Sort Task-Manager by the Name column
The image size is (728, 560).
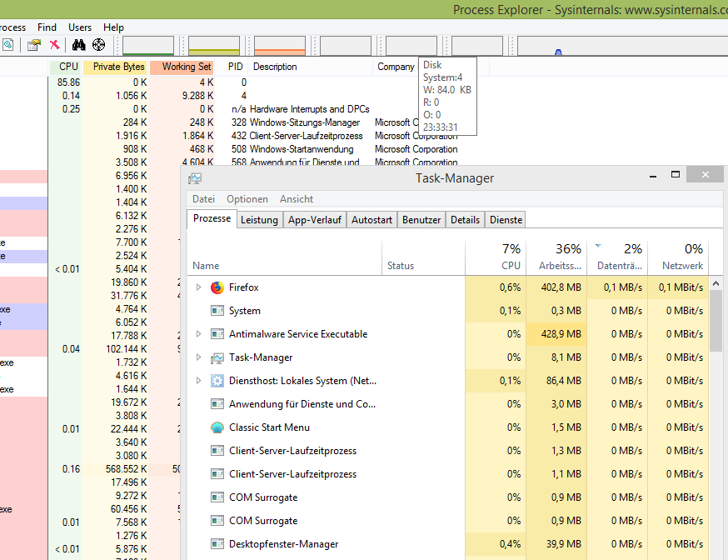(x=284, y=257)
